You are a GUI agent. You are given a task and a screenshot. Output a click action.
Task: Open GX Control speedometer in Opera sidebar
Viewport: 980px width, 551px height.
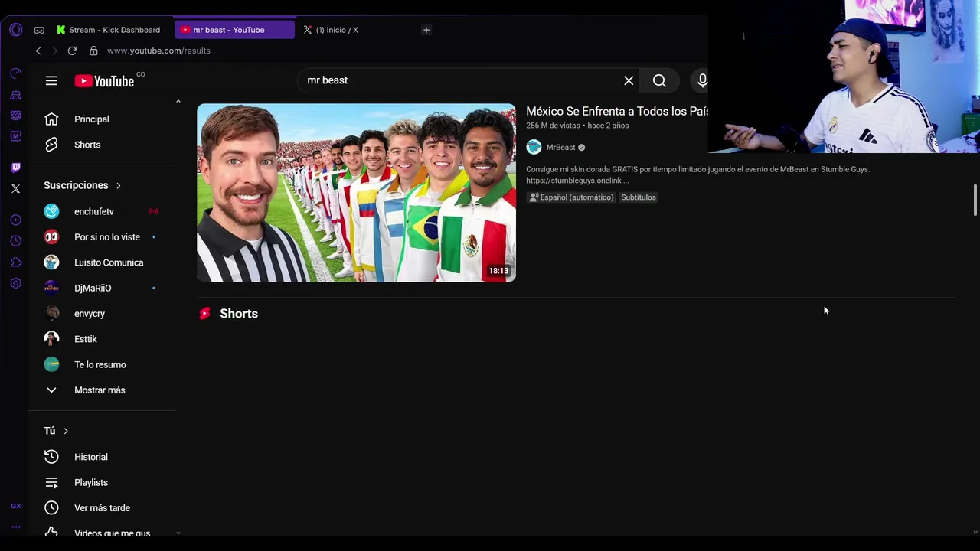[x=15, y=73]
